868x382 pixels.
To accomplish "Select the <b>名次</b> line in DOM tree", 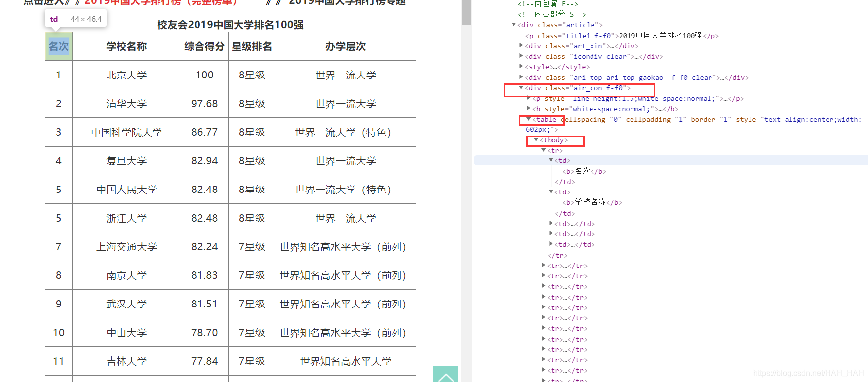I will (x=585, y=171).
